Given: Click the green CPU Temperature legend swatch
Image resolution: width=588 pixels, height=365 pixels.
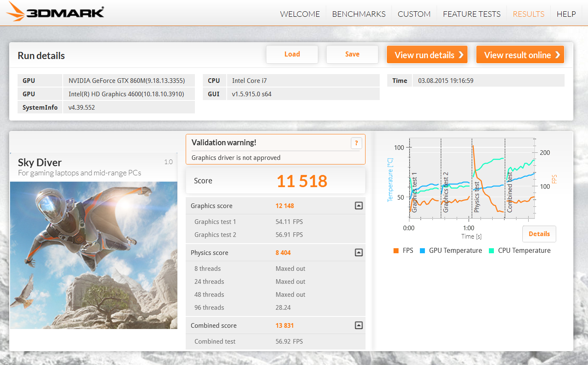Looking at the screenshot, I should pos(491,251).
